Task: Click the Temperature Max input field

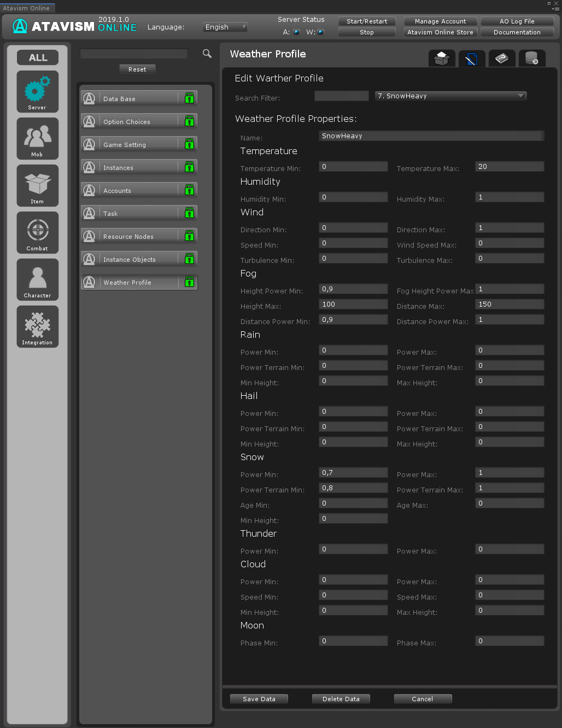Action: point(509,167)
